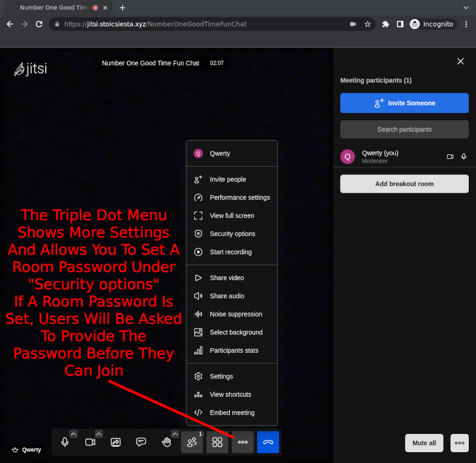The width and height of the screenshot is (476, 463).
Task: Add a breakout room
Action: tap(404, 184)
